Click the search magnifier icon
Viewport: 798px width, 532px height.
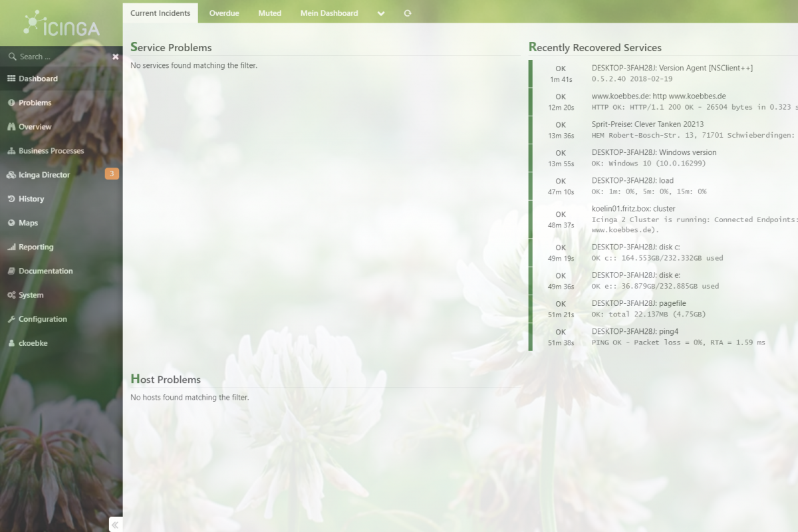[12, 57]
